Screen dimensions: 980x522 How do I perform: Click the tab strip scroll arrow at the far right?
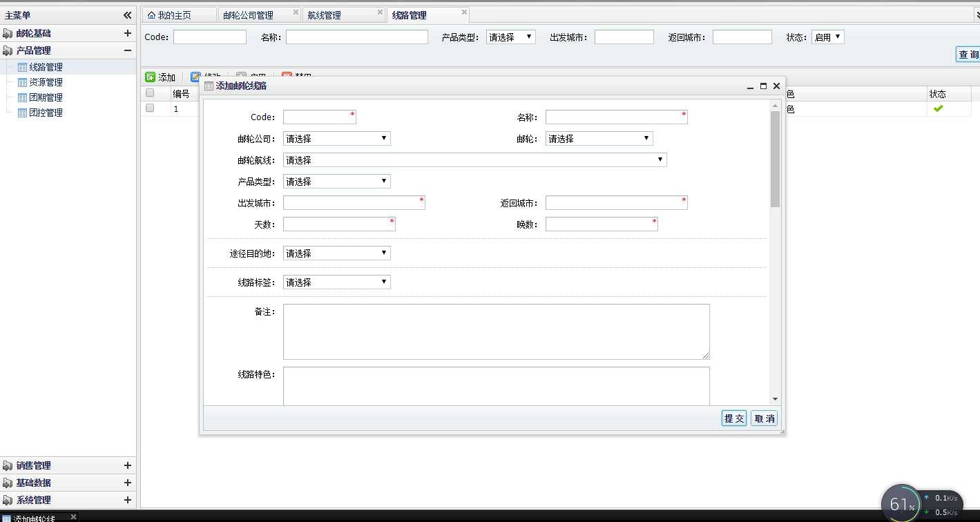[x=977, y=14]
